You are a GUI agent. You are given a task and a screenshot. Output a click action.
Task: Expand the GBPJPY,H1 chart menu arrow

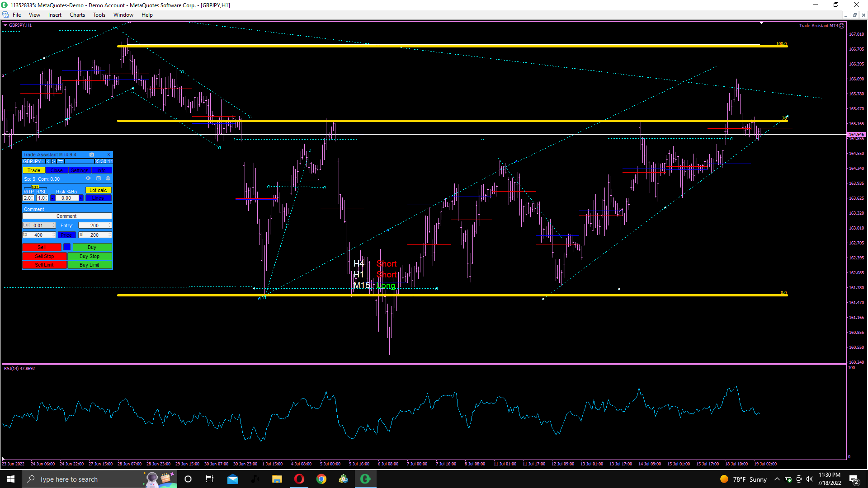[5, 25]
